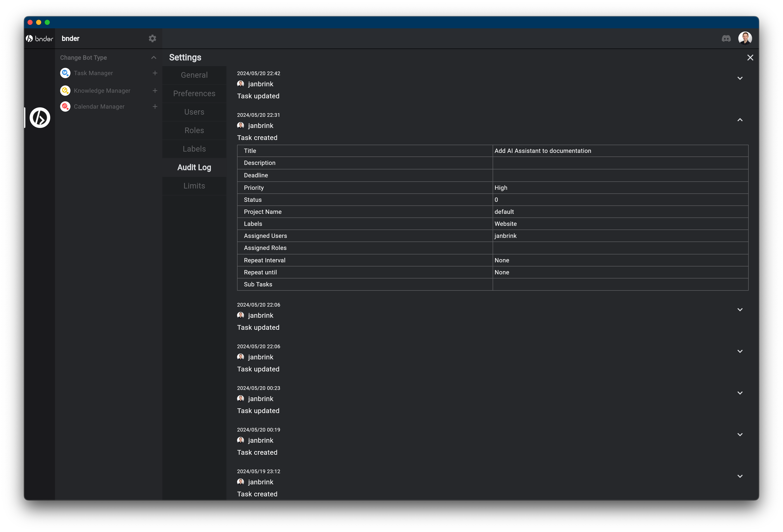The height and width of the screenshot is (532, 783).
Task: Collapse the Change Bot Type section
Action: click(154, 58)
